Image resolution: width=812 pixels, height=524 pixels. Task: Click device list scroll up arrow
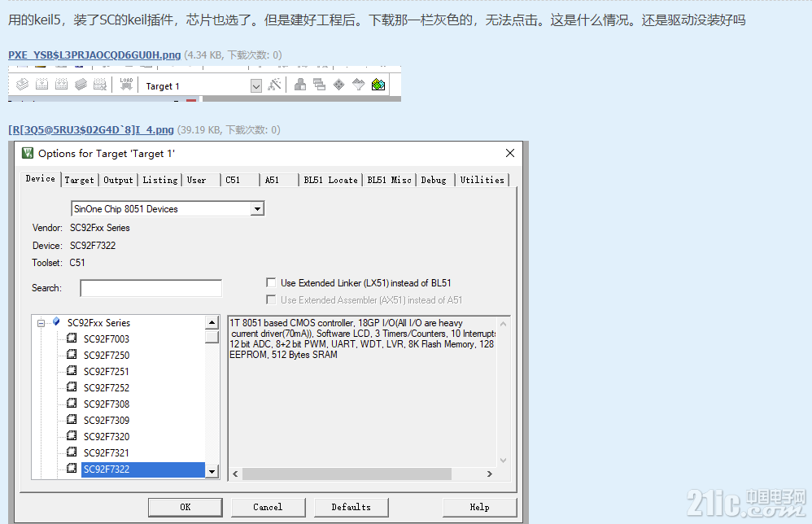pos(212,322)
